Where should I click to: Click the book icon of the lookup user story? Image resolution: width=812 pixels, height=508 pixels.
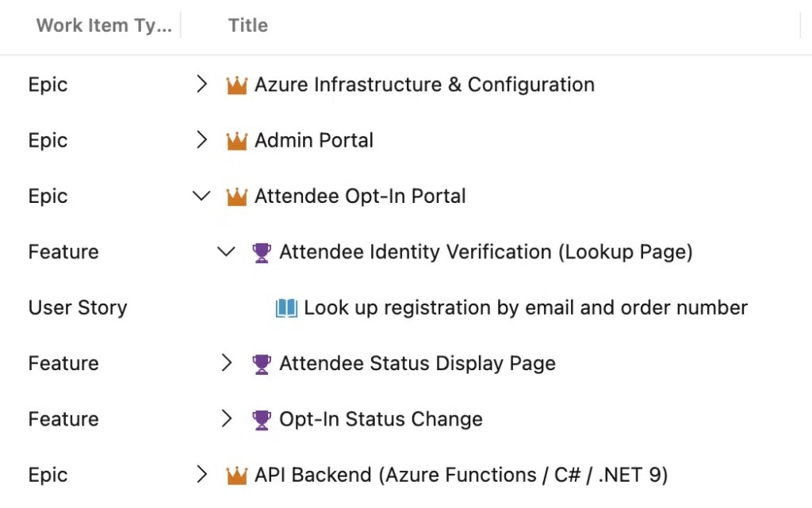[x=286, y=307]
